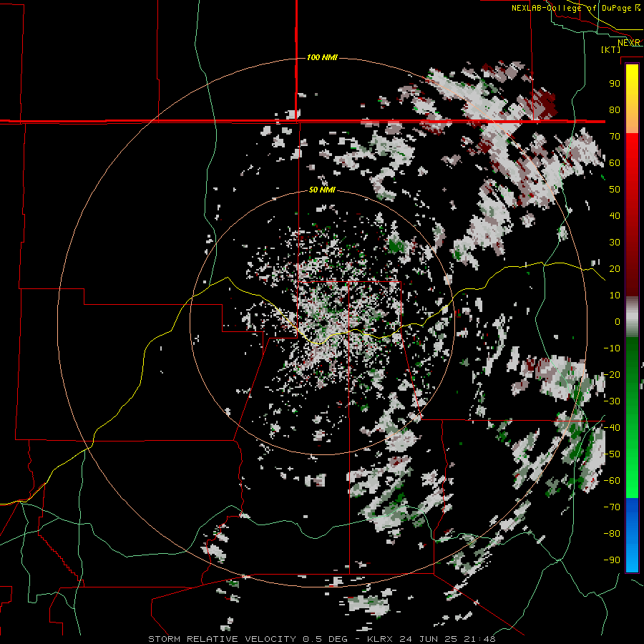Select the 10 value on velocity scale
The height and width of the screenshot is (644, 644).
(615, 296)
